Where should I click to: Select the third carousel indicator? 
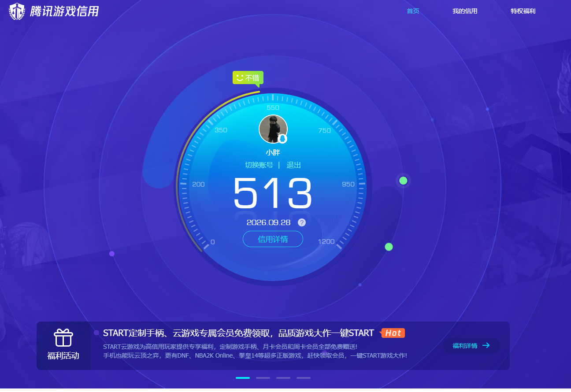coord(283,378)
